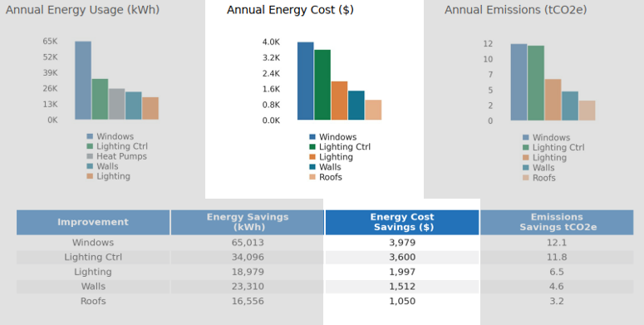Click the Roofs legend swatch in the Emissions chart

(x=526, y=178)
